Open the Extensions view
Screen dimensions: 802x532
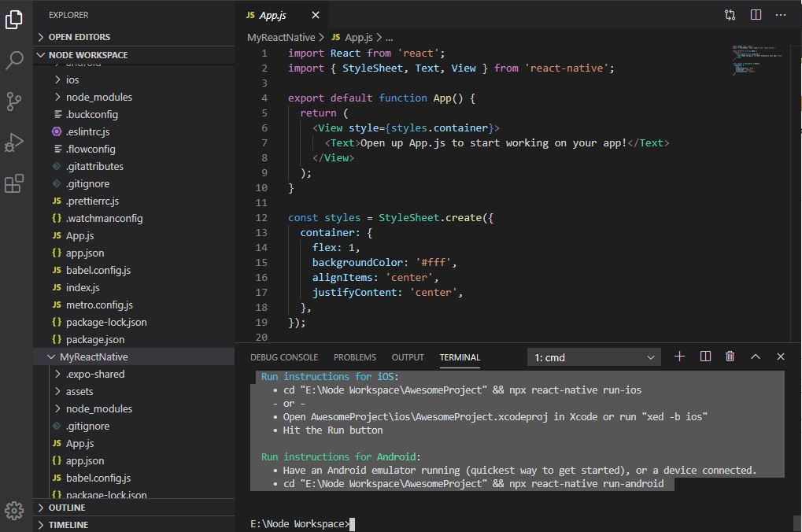pyautogui.click(x=14, y=183)
